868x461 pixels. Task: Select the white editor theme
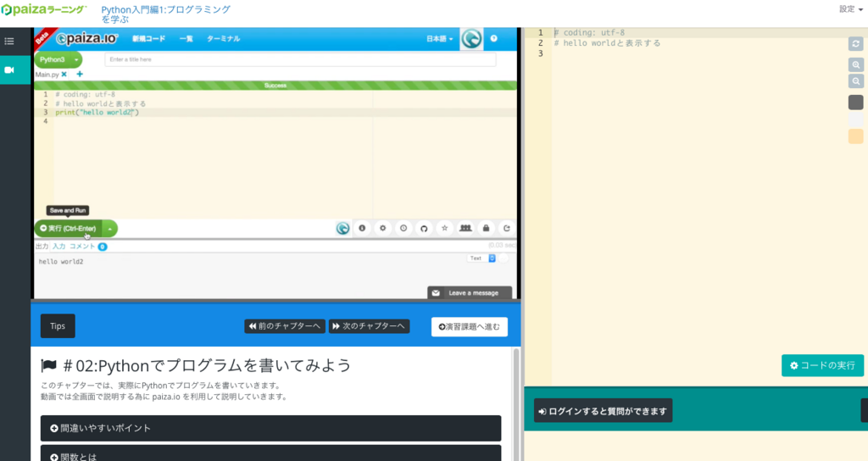856,119
